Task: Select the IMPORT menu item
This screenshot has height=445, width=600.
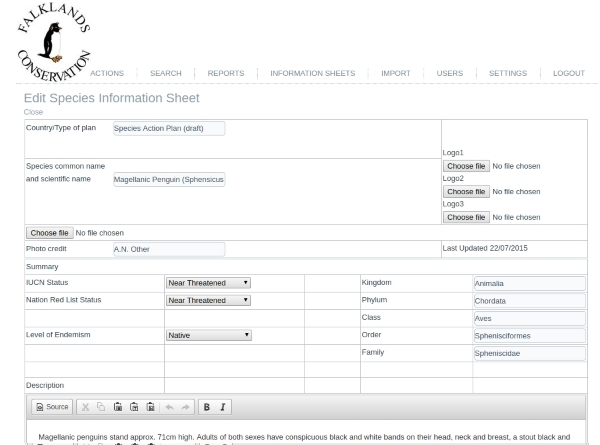Action: click(x=396, y=73)
